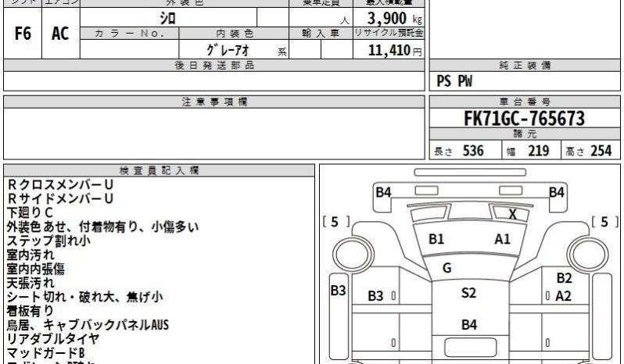This screenshot has width=624, height=364.
Task: Select the note '外装色あせ、付着物有り、小傷多い'
Action: (102, 227)
